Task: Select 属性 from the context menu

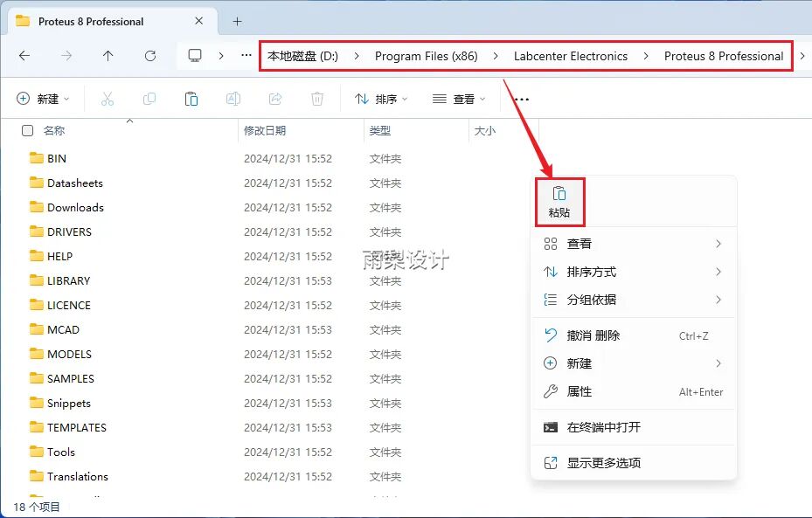Action: tap(580, 391)
